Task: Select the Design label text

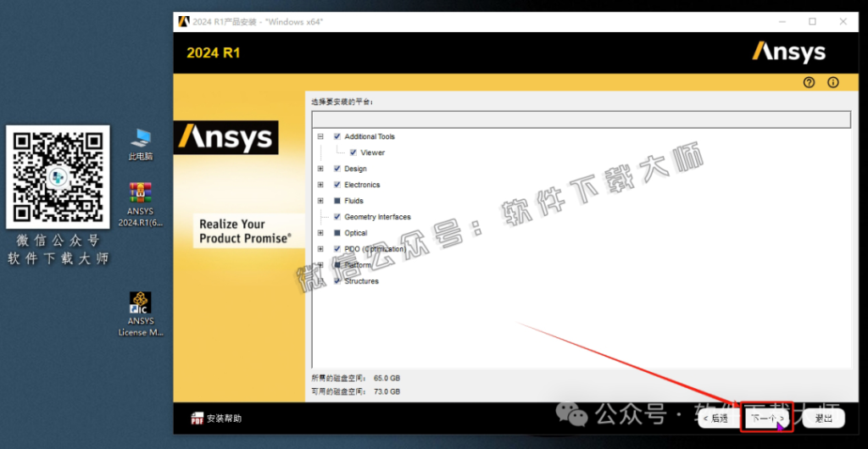Action: (355, 169)
